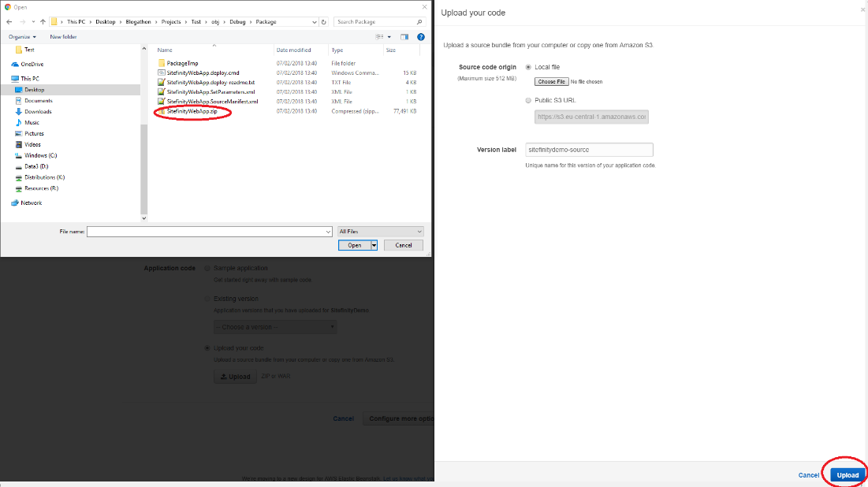Show the preview pane icon

click(404, 36)
